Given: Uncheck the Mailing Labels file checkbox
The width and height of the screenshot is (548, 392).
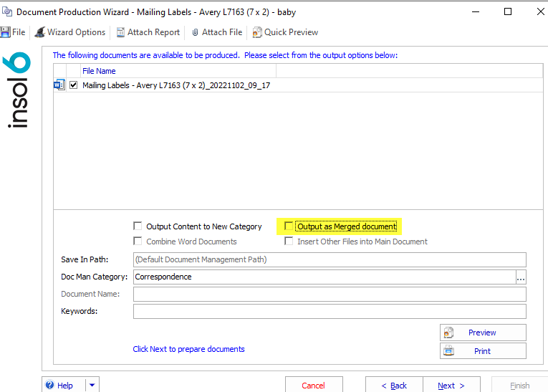Looking at the screenshot, I should tap(74, 85).
